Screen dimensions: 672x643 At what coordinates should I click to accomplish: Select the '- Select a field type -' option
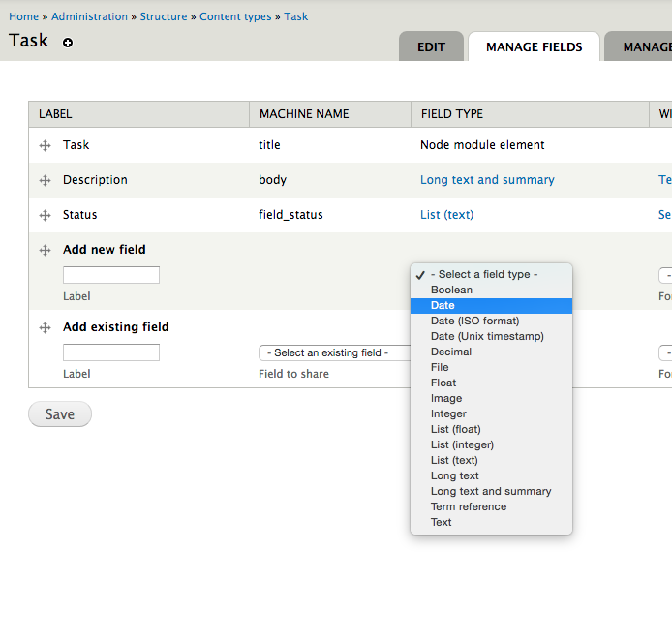491,274
